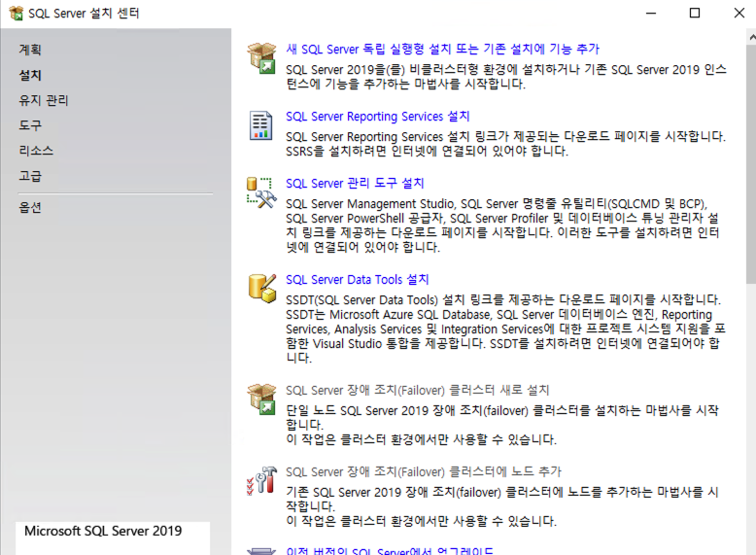Click the management tools wrench icon
The image size is (756, 555).
(x=261, y=192)
